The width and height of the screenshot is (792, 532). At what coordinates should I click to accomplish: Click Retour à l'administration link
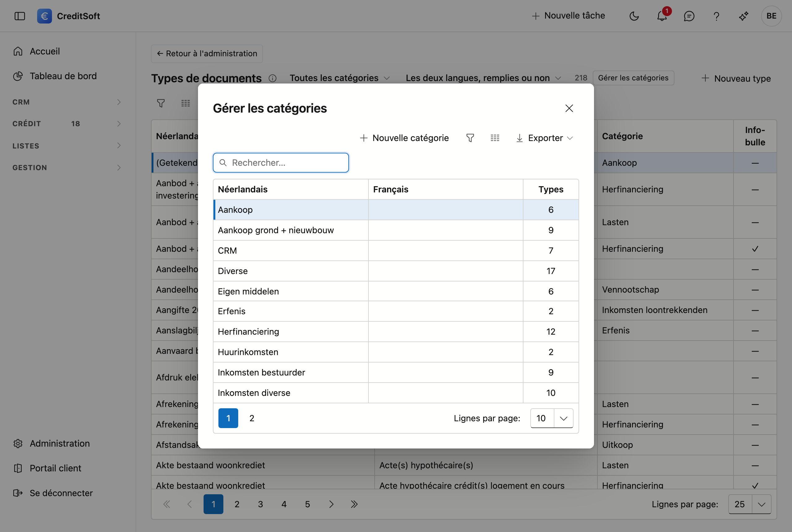(207, 54)
